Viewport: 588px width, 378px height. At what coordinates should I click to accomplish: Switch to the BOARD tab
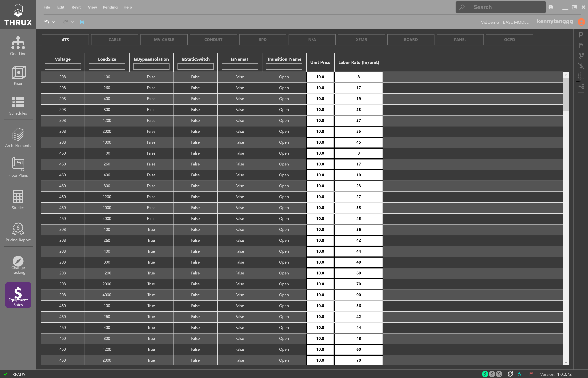(411, 40)
